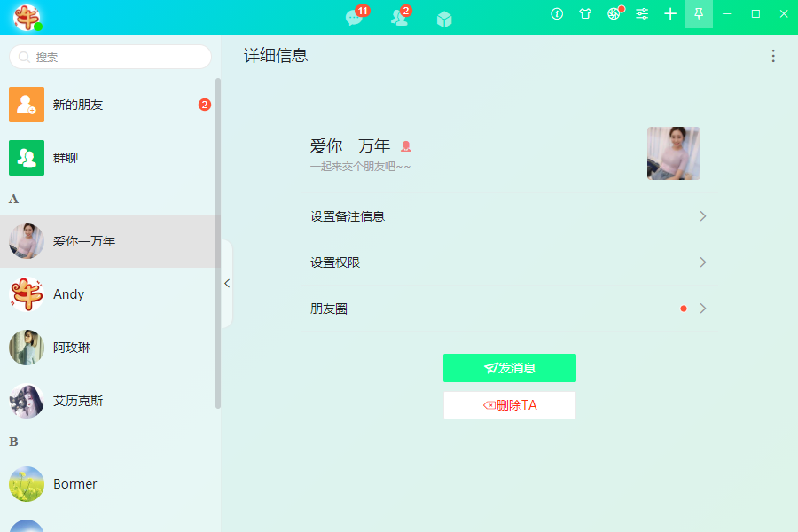Maximize the window

pyautogui.click(x=755, y=14)
